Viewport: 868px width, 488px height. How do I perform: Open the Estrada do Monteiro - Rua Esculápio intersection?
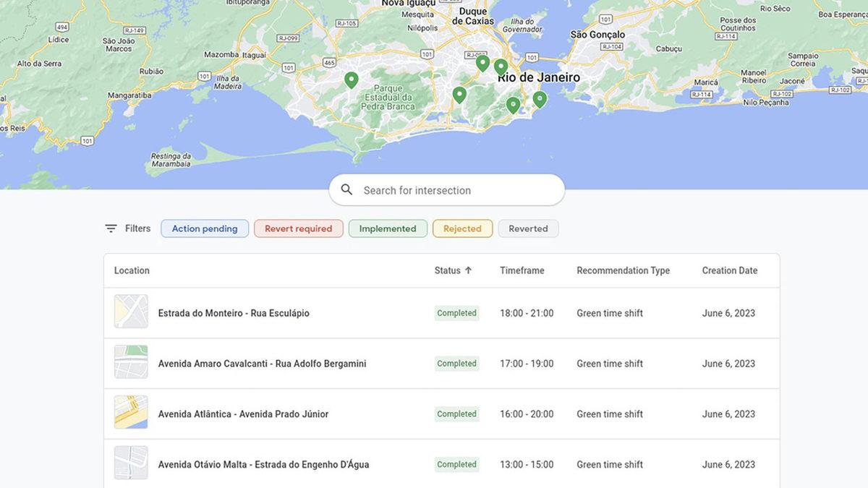234,312
